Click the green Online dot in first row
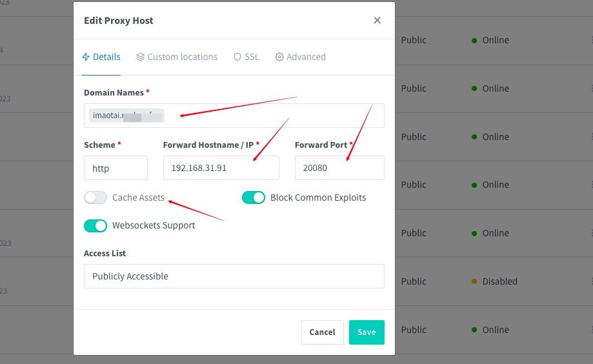 pos(474,40)
